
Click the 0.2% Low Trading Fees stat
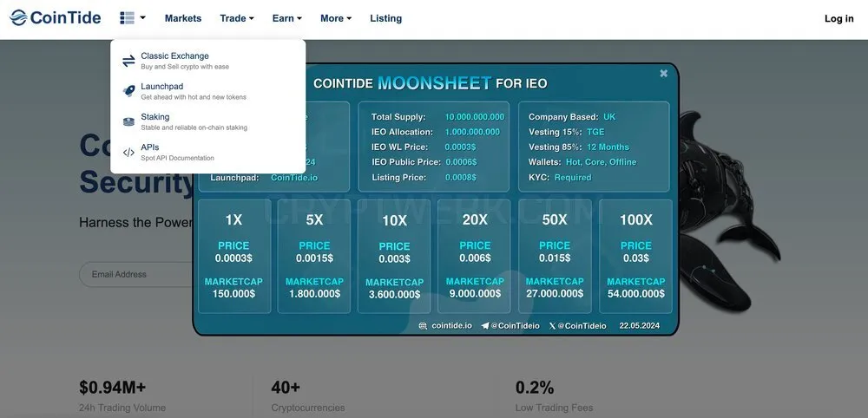tap(554, 396)
